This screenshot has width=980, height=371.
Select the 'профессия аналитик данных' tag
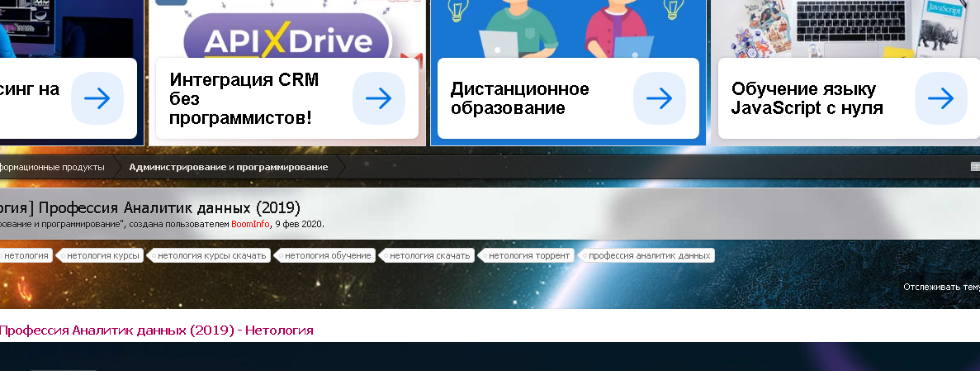649,255
